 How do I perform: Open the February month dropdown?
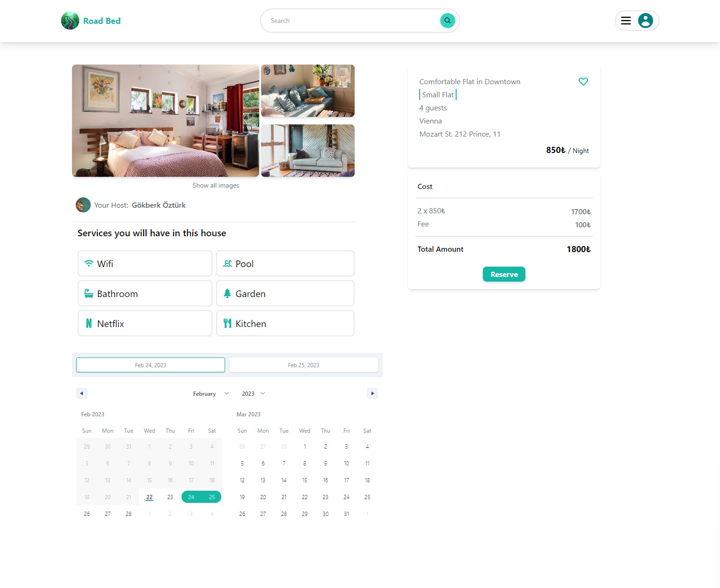pyautogui.click(x=211, y=393)
